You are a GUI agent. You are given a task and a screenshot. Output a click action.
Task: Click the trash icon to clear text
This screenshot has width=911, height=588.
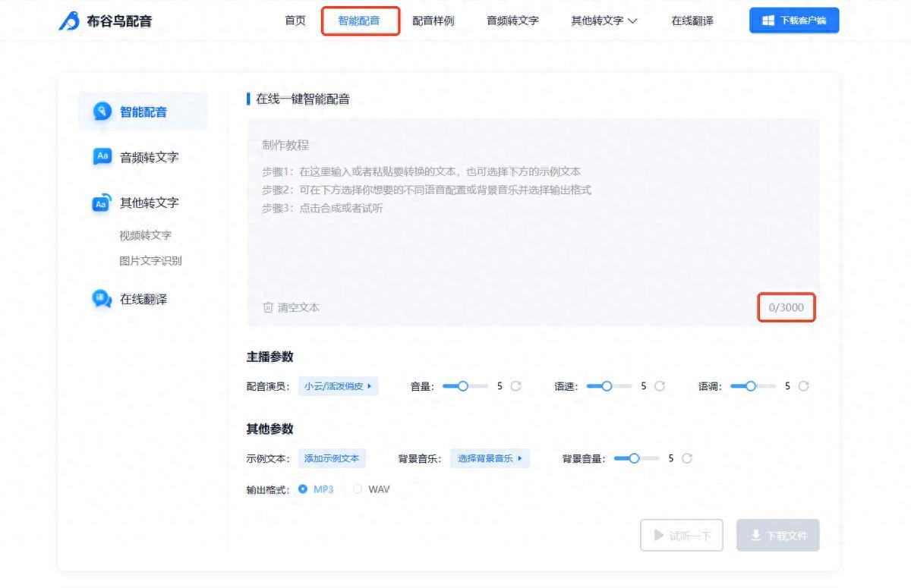267,307
